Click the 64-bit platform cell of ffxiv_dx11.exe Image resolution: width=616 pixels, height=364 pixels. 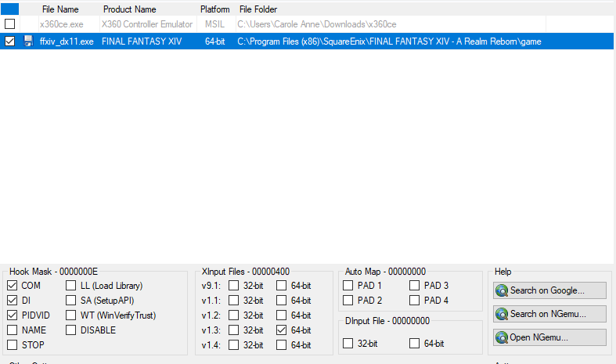pyautogui.click(x=215, y=41)
